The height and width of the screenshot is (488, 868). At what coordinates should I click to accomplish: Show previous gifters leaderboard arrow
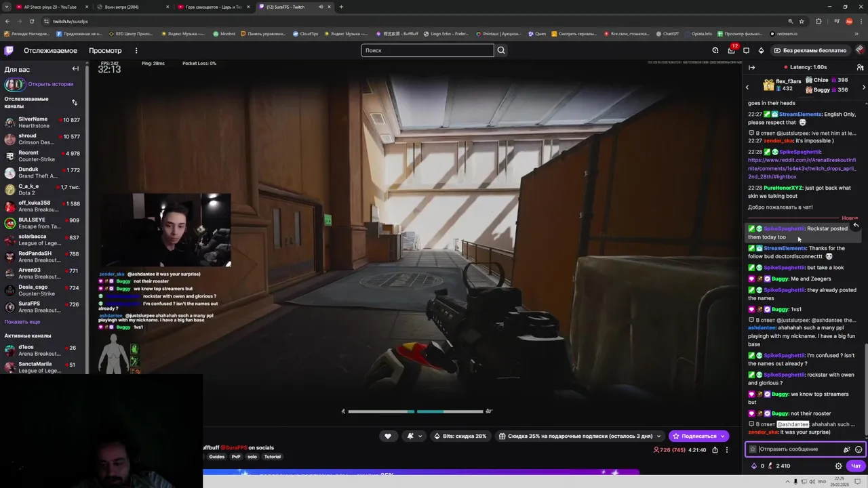pos(747,87)
